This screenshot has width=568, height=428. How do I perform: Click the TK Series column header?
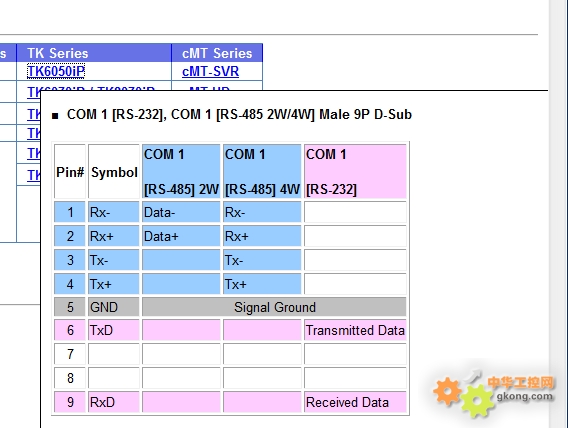(94, 53)
